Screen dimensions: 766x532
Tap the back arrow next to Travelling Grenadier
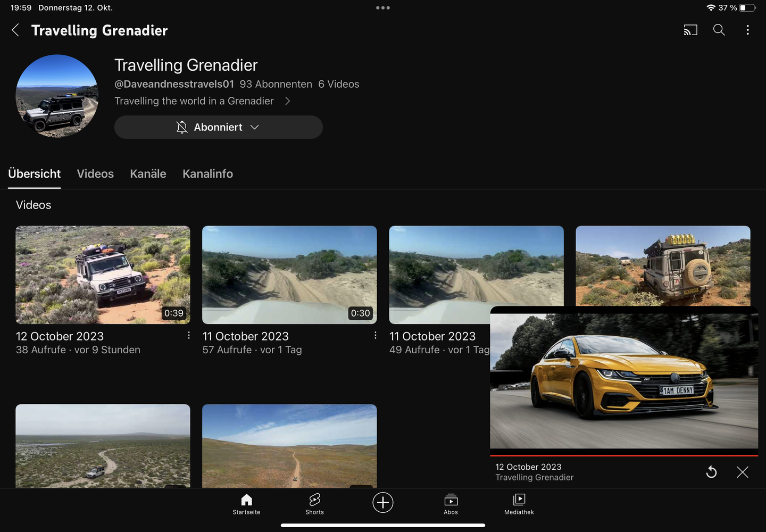[15, 30]
